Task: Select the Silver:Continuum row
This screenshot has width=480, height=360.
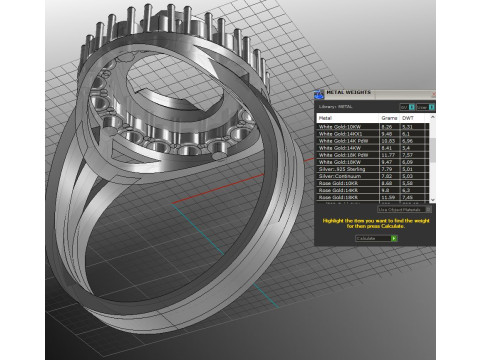Action: (x=373, y=176)
